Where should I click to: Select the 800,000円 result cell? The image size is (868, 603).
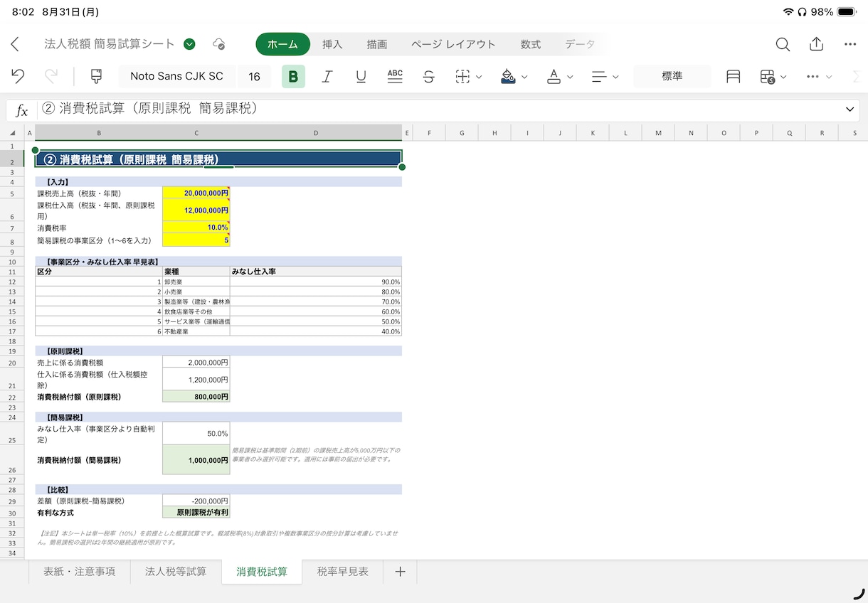click(x=196, y=397)
